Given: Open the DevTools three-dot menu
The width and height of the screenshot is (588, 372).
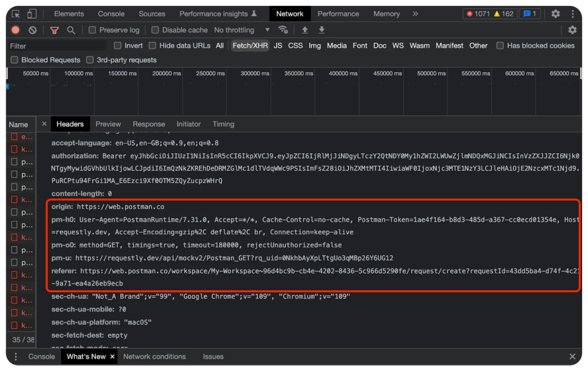Looking at the screenshot, I should click(x=572, y=14).
